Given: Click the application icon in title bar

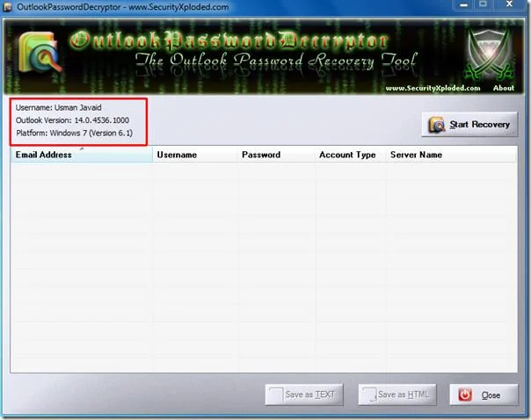Looking at the screenshot, I should click(x=7, y=7).
